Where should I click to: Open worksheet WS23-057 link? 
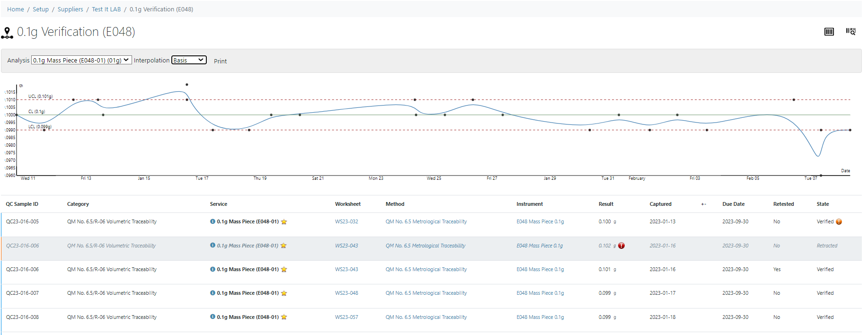[x=346, y=317]
